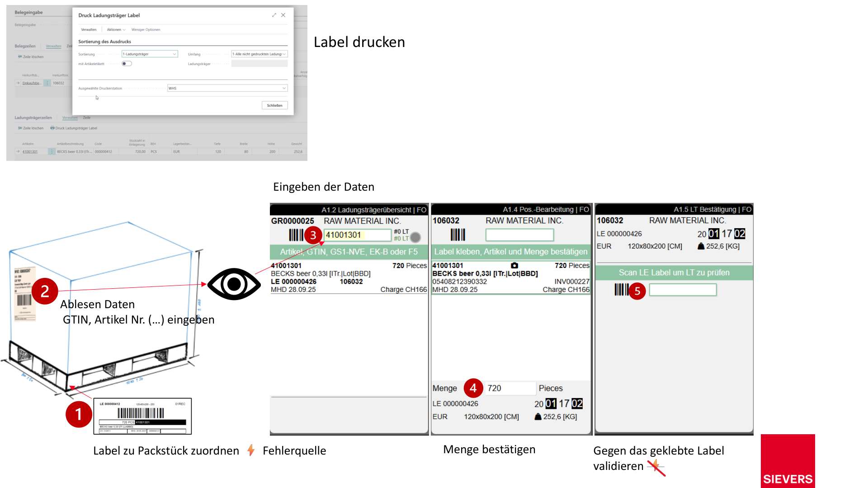Click Zeile löschen icon under Ladungsträgerzeilen
Viewport: 868px width, 488px height.
20,128
